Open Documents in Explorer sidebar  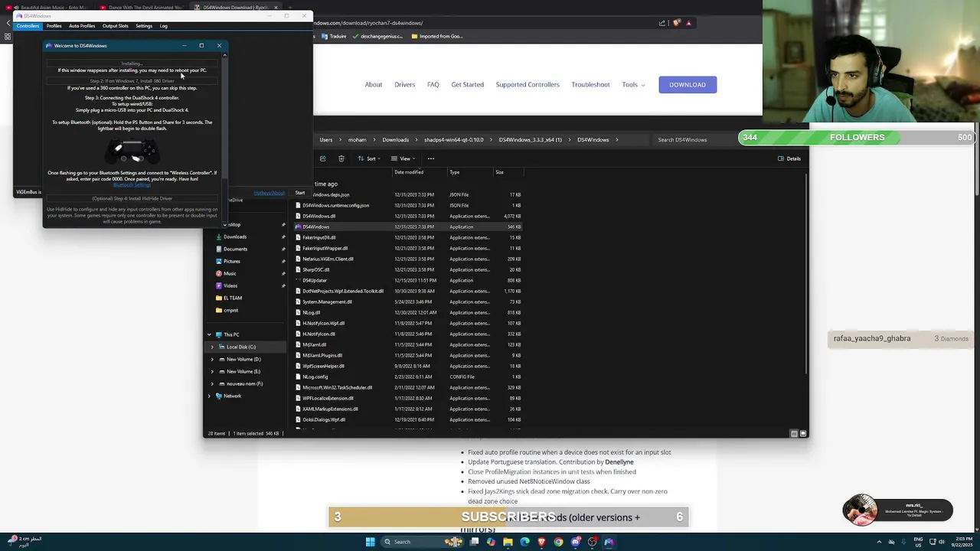pyautogui.click(x=234, y=249)
